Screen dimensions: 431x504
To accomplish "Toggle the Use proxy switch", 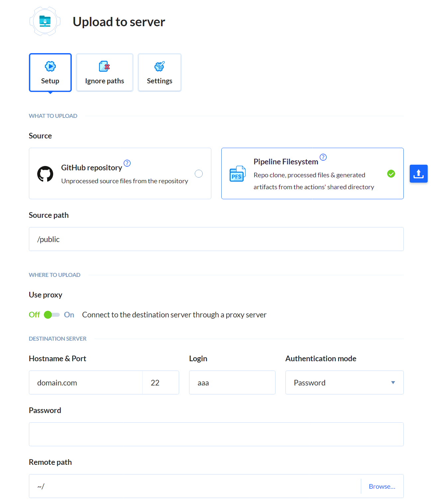I will [52, 315].
